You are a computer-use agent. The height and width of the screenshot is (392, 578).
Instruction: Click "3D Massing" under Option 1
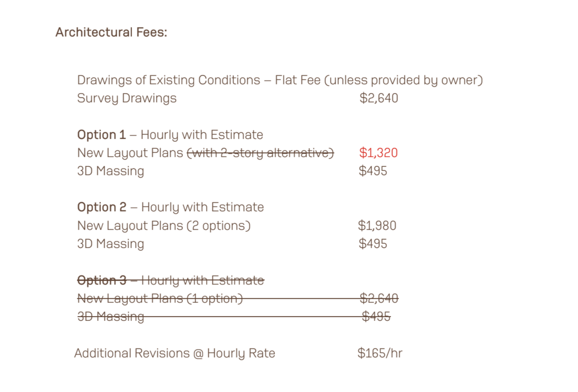click(x=111, y=171)
